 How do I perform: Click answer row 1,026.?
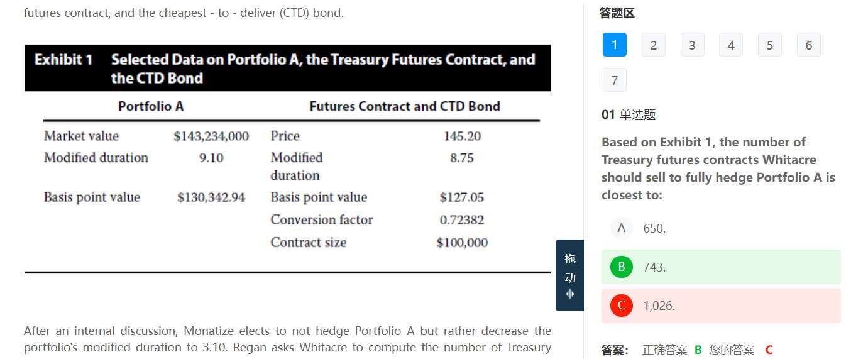pos(721,306)
